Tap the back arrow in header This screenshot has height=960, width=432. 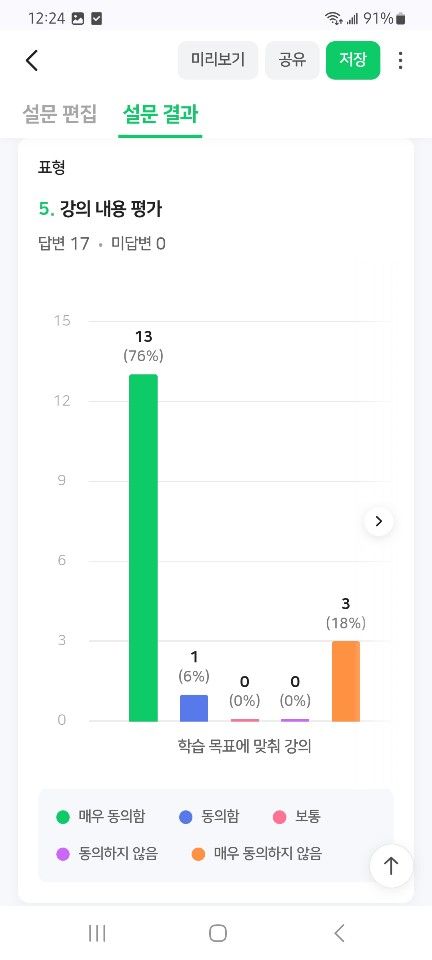coord(32,60)
